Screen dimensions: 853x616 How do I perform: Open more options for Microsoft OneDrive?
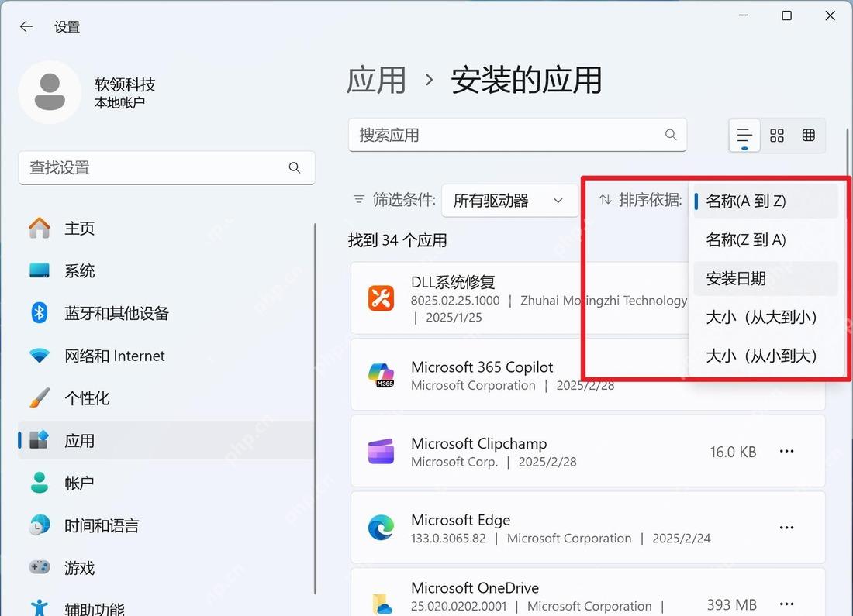coord(786,604)
